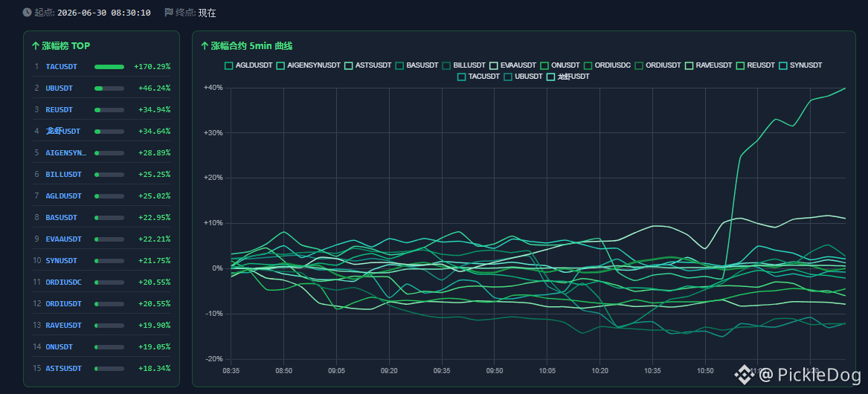Toggle AGLDUSDT legend series
Viewport: 868px width, 394px height.
248,65
